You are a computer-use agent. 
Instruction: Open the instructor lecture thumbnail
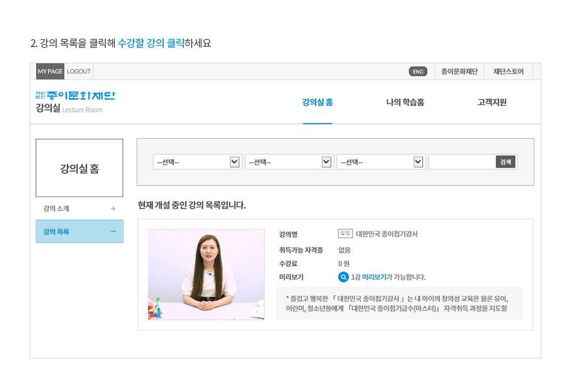point(206,274)
